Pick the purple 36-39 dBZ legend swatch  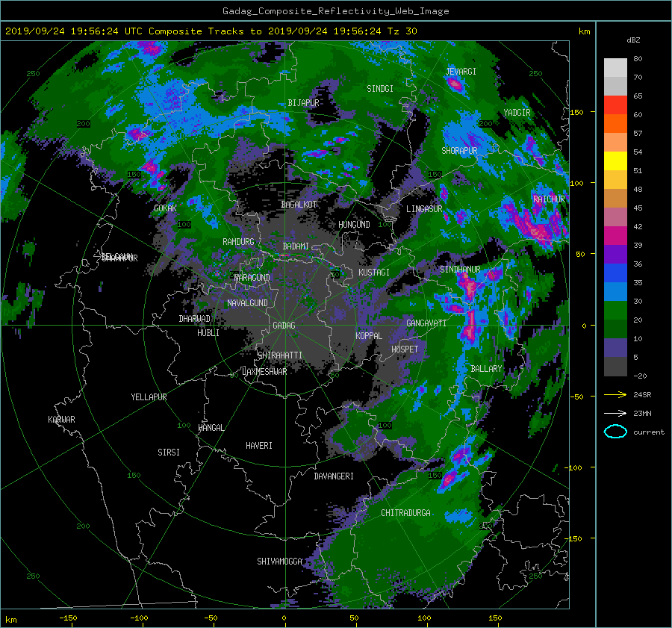(615, 255)
